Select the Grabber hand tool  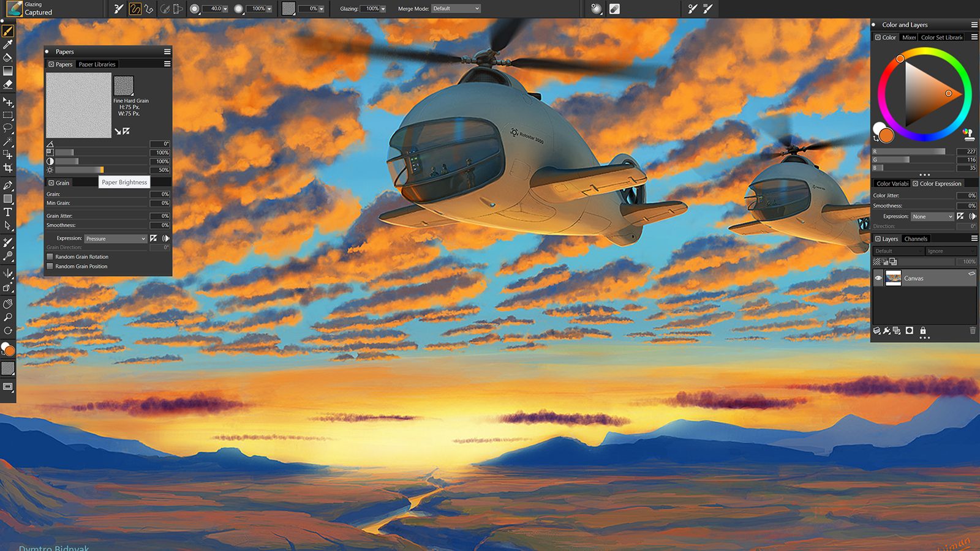8,304
